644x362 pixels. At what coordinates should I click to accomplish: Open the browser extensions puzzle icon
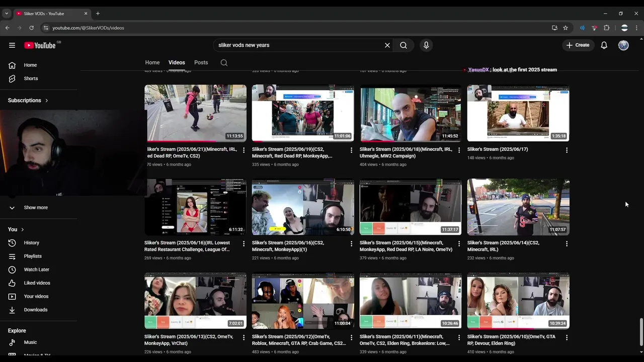(607, 28)
